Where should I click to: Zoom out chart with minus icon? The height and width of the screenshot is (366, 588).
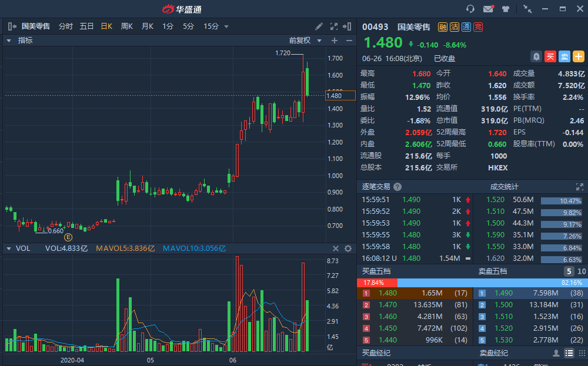349,41
